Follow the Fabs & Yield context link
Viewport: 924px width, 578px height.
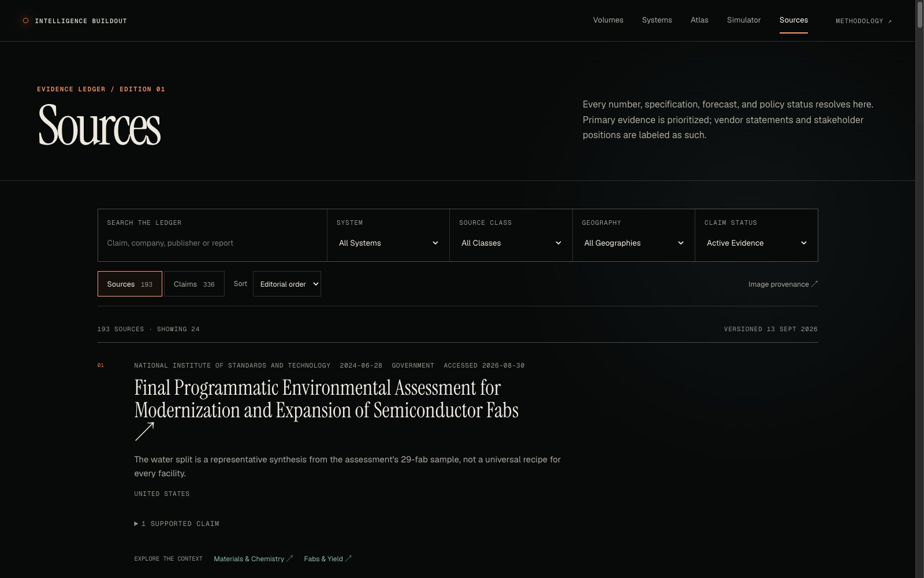tap(328, 559)
